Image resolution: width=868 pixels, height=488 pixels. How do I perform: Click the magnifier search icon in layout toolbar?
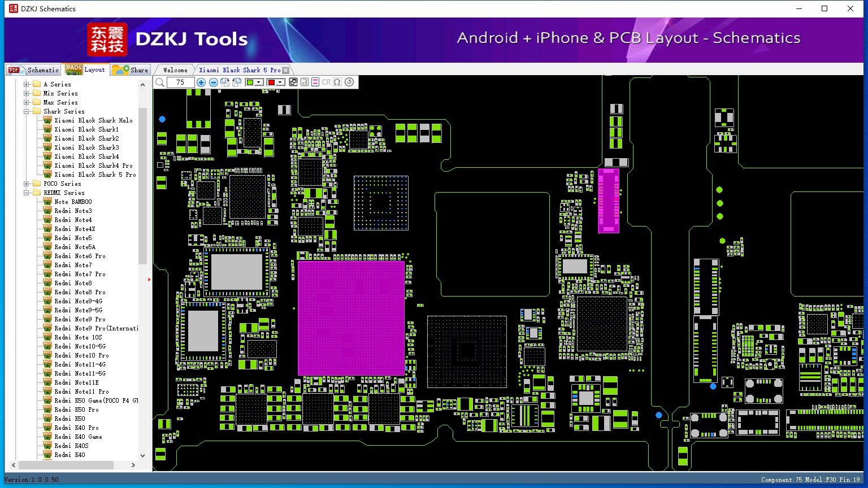160,82
